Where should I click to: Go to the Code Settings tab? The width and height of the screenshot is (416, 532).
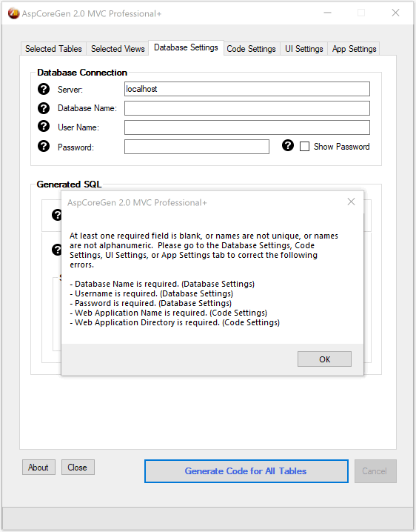click(251, 49)
